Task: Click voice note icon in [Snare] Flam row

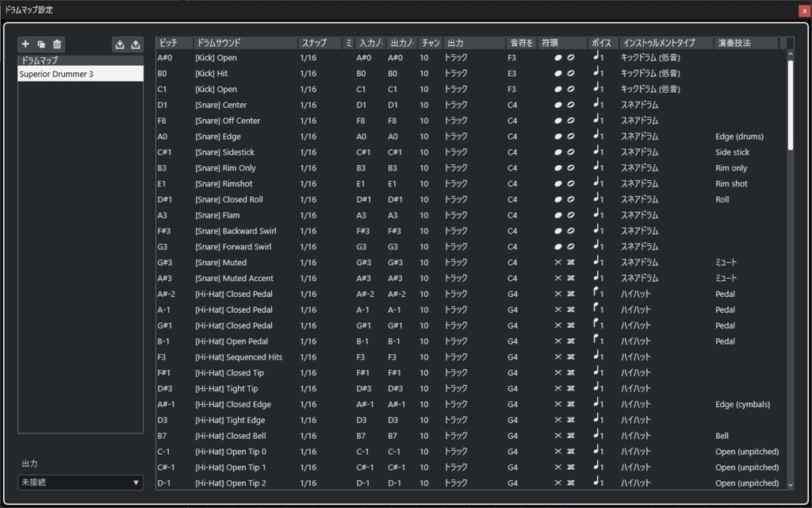Action: [x=598, y=214]
